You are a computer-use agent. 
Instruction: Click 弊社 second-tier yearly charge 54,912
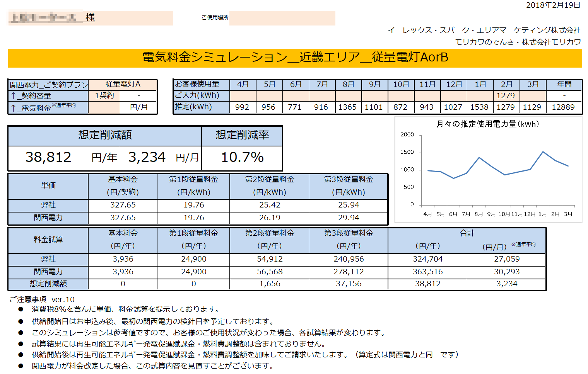pos(270,259)
